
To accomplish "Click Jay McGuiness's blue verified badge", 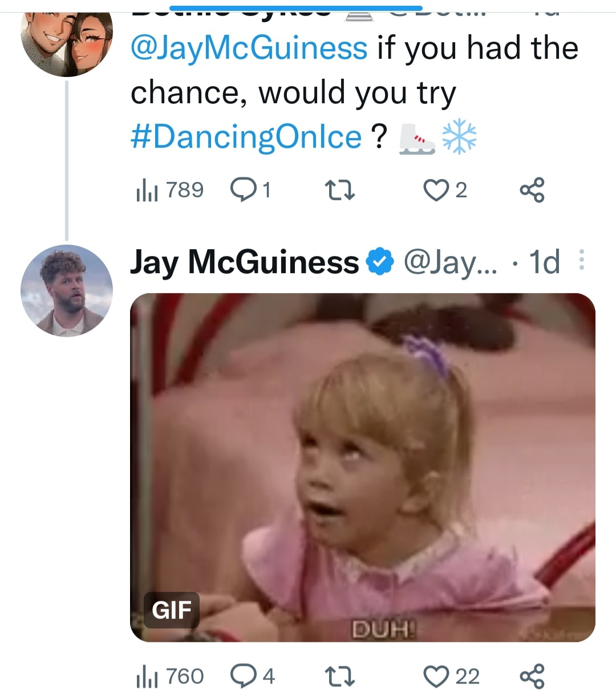I will click(x=379, y=262).
